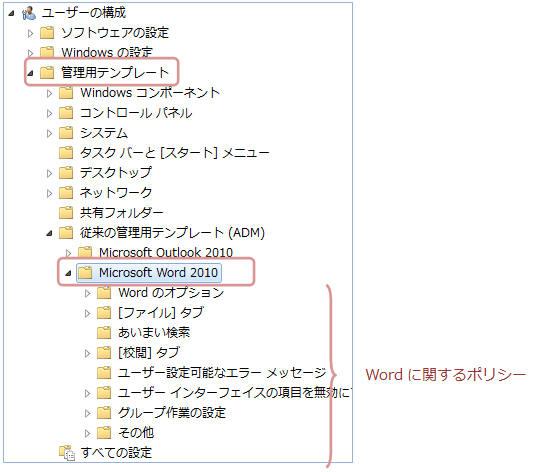Select the 管理用テンプレート label
The image size is (544, 472).
point(115,73)
